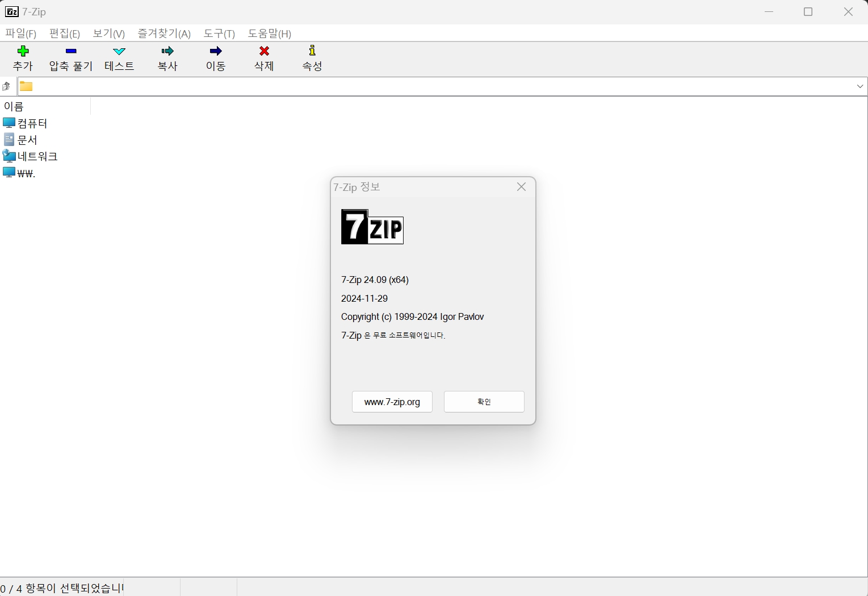Click the 네트워크 network icon
This screenshot has width=868, height=596.
[9, 156]
